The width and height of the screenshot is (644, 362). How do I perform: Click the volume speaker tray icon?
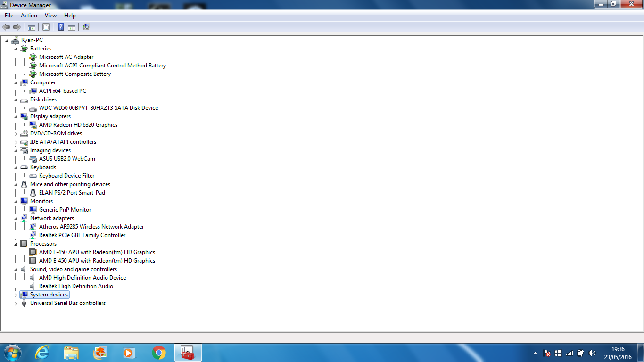[592, 353]
